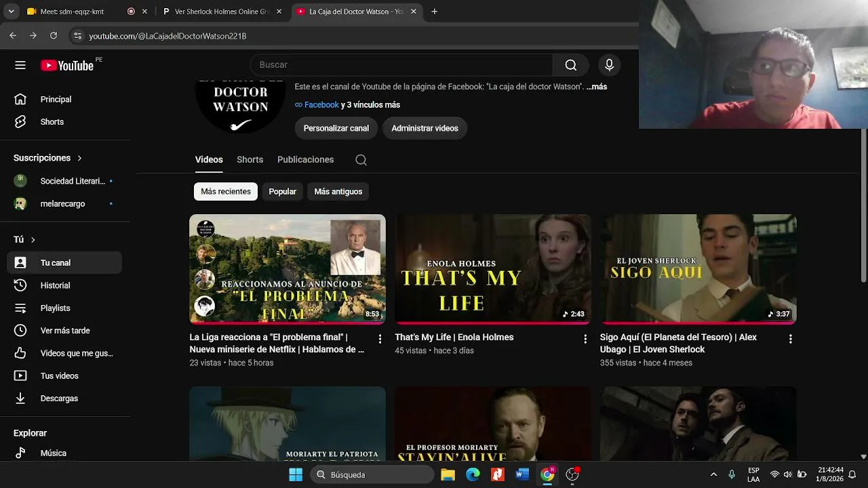The width and height of the screenshot is (868, 488).
Task: Open Tus videos in sidebar
Action: pos(64,375)
